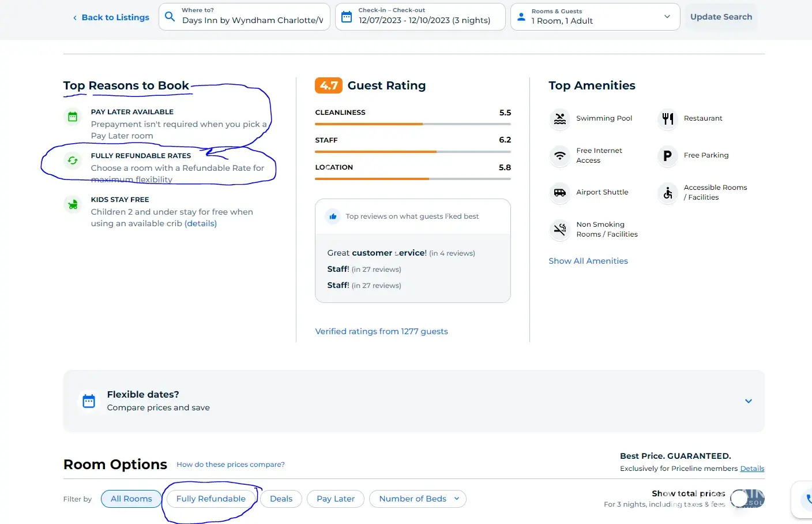812x524 pixels.
Task: Expand the Flexible dates panel chevron
Action: [x=748, y=401]
